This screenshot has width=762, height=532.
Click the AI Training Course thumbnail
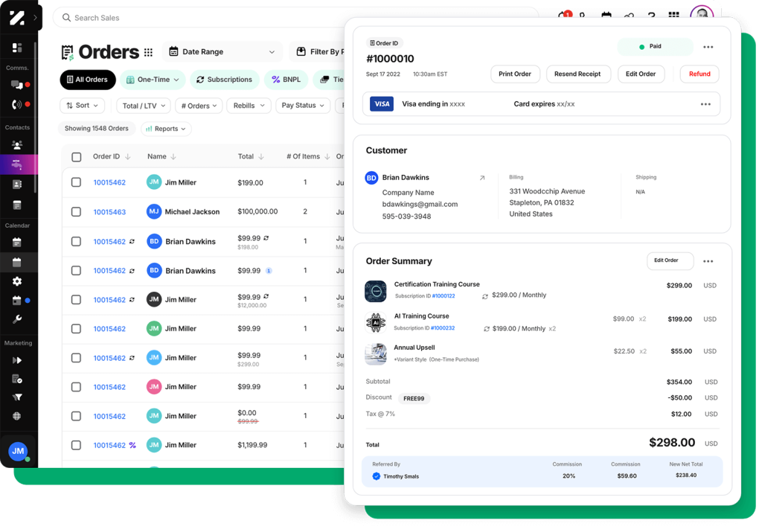[x=376, y=323]
